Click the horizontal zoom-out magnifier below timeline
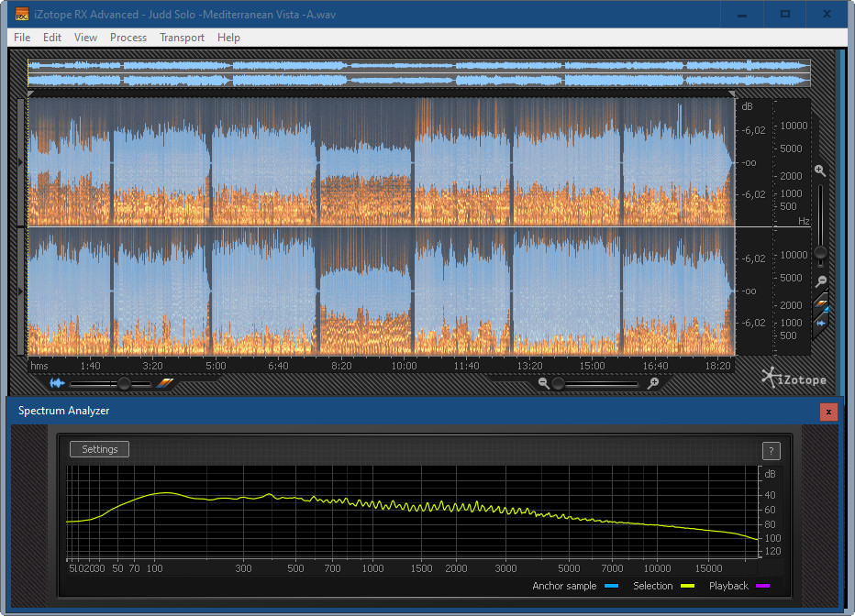This screenshot has width=855, height=616. click(x=544, y=383)
